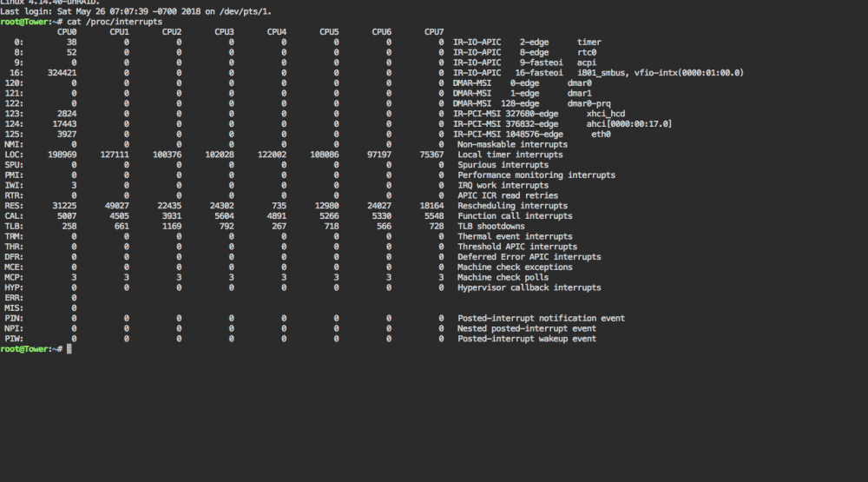Image resolution: width=868 pixels, height=482 pixels.
Task: Click 'Rescheduling interrupts' description
Action: coord(513,206)
